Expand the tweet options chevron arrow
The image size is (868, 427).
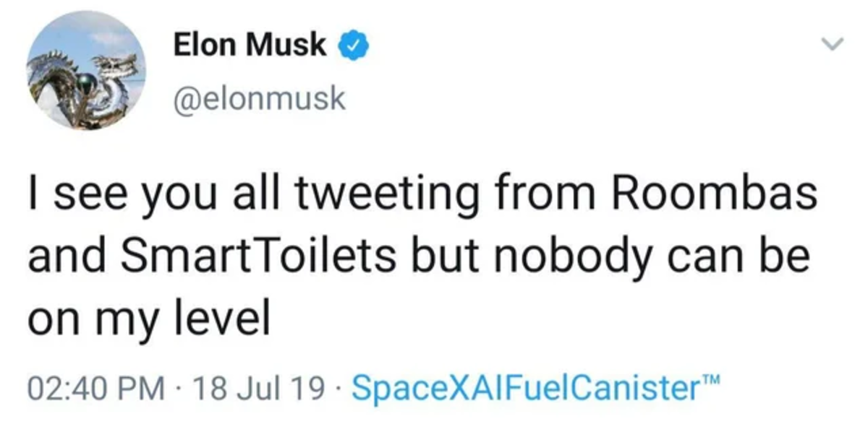pyautogui.click(x=835, y=45)
